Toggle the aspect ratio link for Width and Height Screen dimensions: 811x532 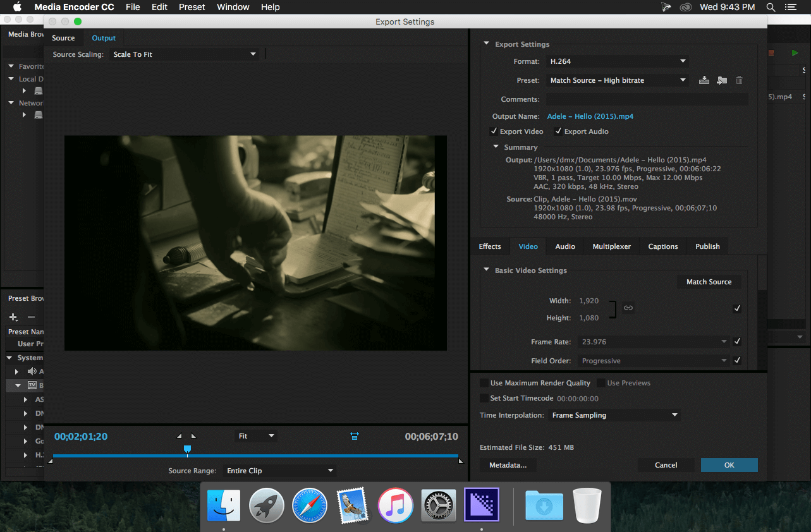pyautogui.click(x=628, y=308)
